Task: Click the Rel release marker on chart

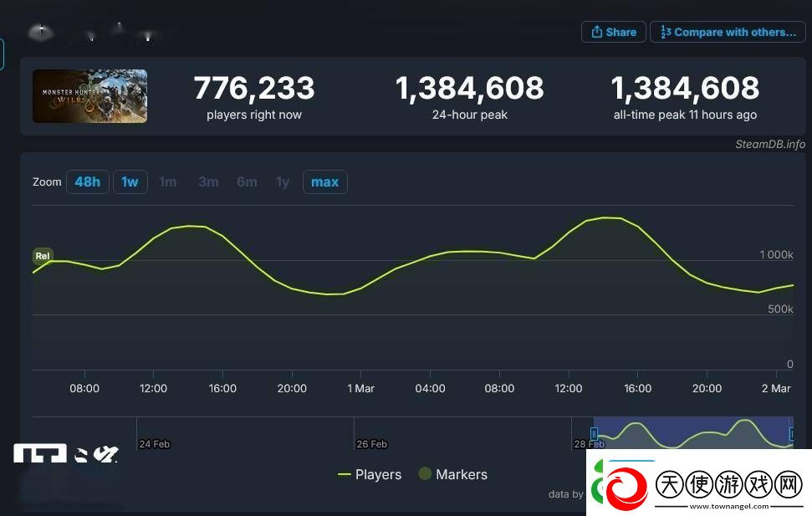Action: [43, 255]
